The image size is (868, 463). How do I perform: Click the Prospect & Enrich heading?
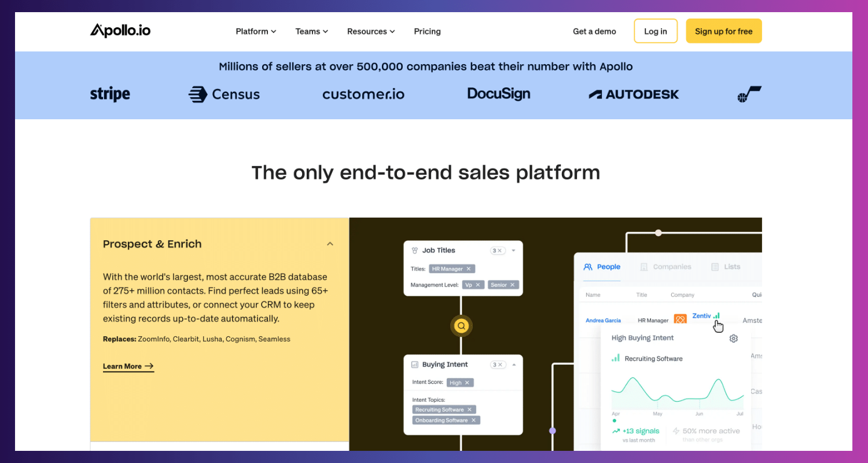pyautogui.click(x=152, y=244)
